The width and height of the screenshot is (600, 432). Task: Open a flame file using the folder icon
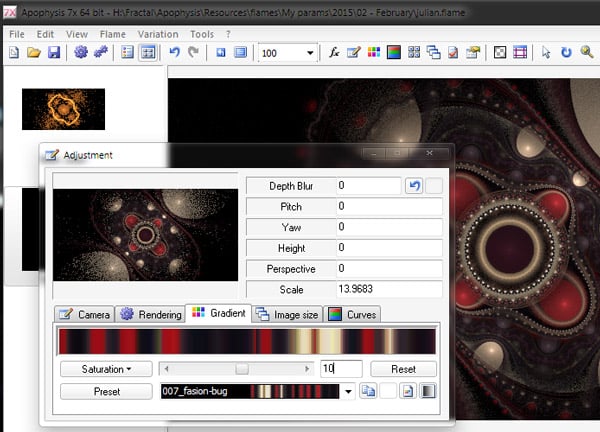pos(34,52)
